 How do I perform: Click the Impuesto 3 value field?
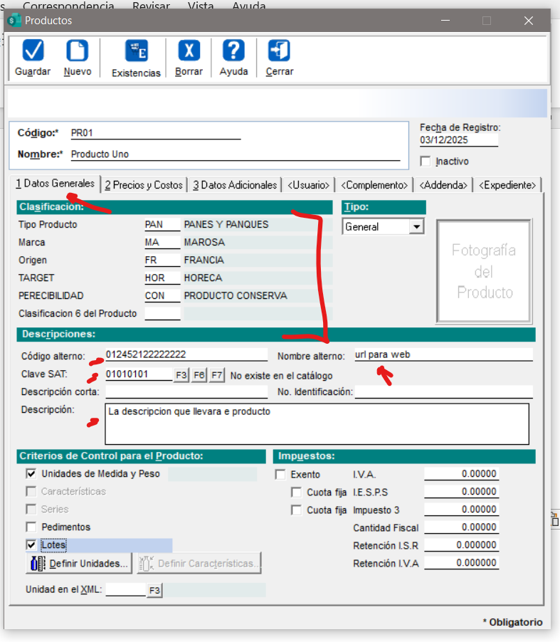[461, 509]
